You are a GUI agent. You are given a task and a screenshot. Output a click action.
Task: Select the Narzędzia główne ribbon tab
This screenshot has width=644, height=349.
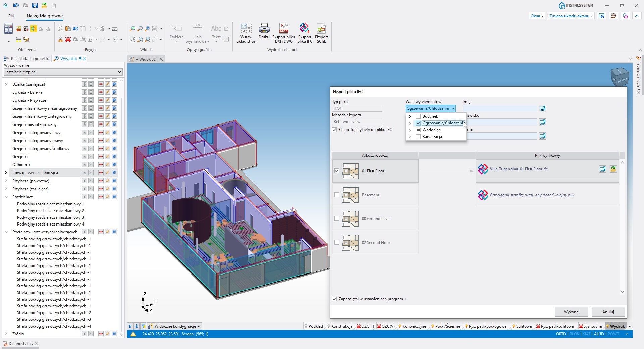point(45,16)
